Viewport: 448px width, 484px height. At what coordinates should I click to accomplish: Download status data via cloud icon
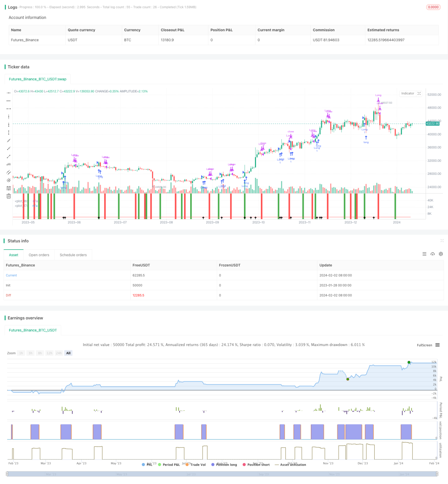click(x=432, y=254)
